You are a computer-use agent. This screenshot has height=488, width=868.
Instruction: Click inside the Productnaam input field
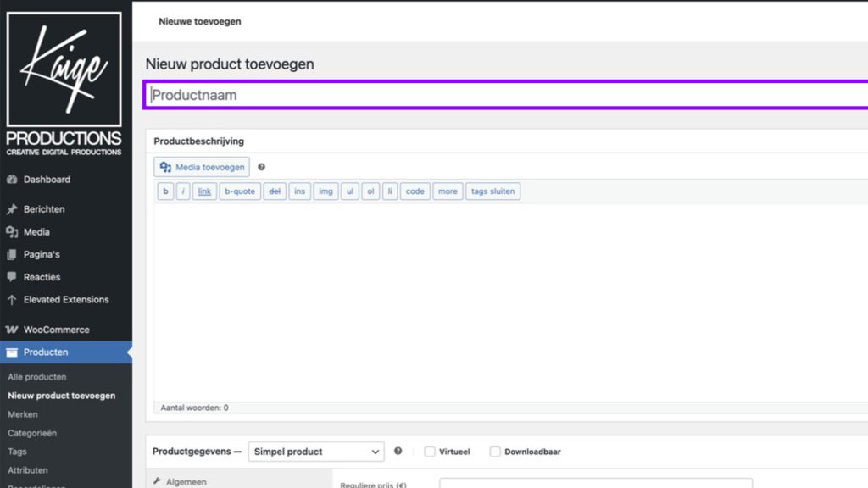339,97
